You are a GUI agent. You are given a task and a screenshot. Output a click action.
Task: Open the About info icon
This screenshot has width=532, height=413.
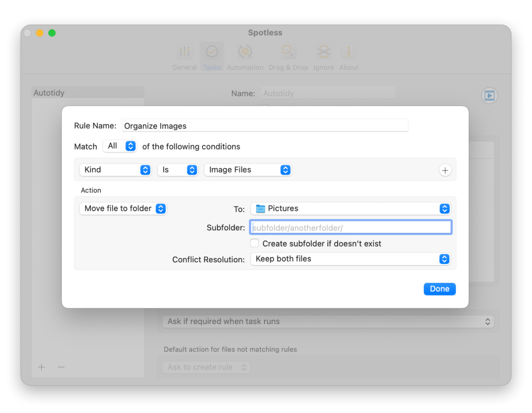[349, 52]
